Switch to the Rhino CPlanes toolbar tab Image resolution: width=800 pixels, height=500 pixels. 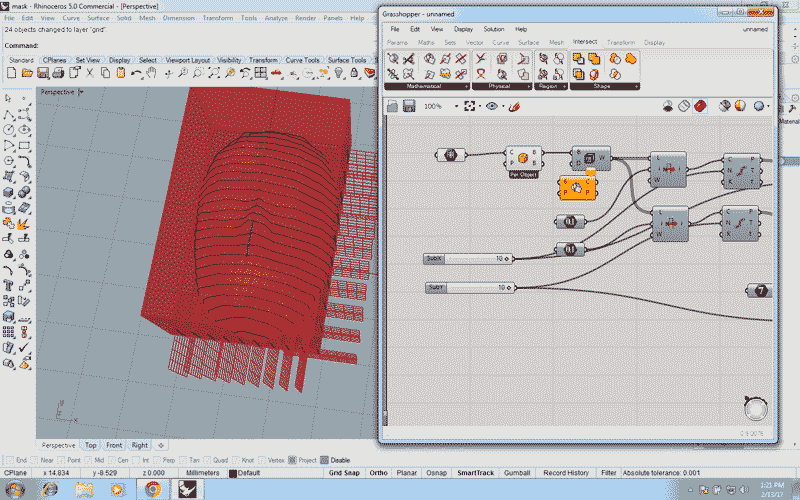(x=54, y=60)
